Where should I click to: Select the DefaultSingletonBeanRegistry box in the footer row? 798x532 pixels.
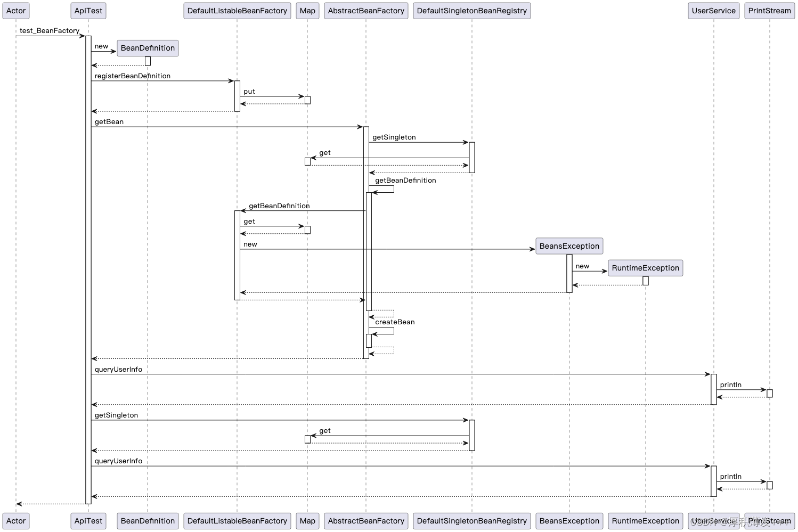[x=472, y=521]
